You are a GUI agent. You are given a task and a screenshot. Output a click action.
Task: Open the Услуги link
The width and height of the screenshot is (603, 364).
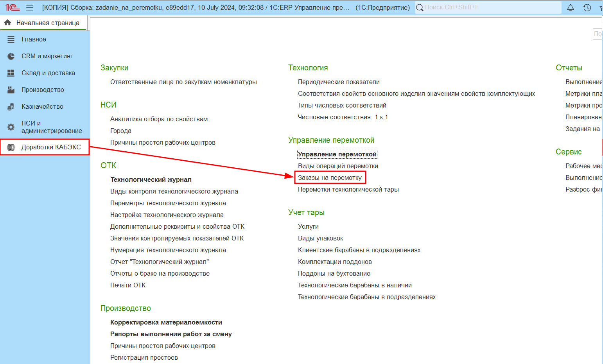[x=308, y=227]
